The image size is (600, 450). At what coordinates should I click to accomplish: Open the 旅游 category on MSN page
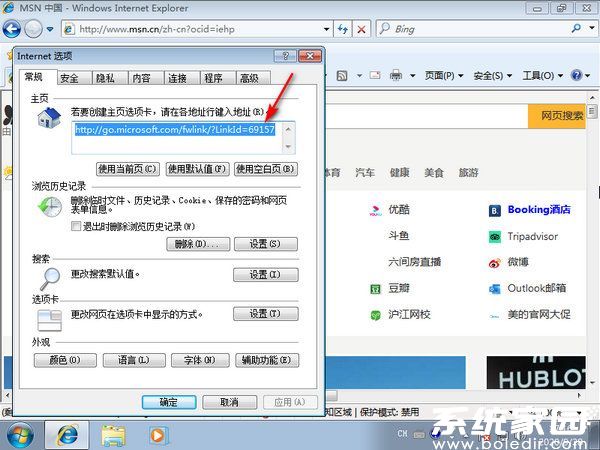(x=468, y=173)
